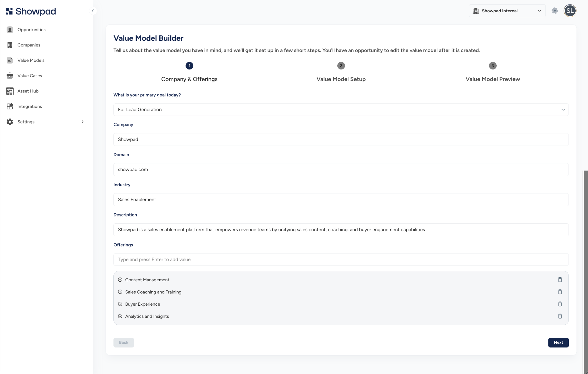Click into the Description text field
The width and height of the screenshot is (588, 374).
click(x=341, y=230)
